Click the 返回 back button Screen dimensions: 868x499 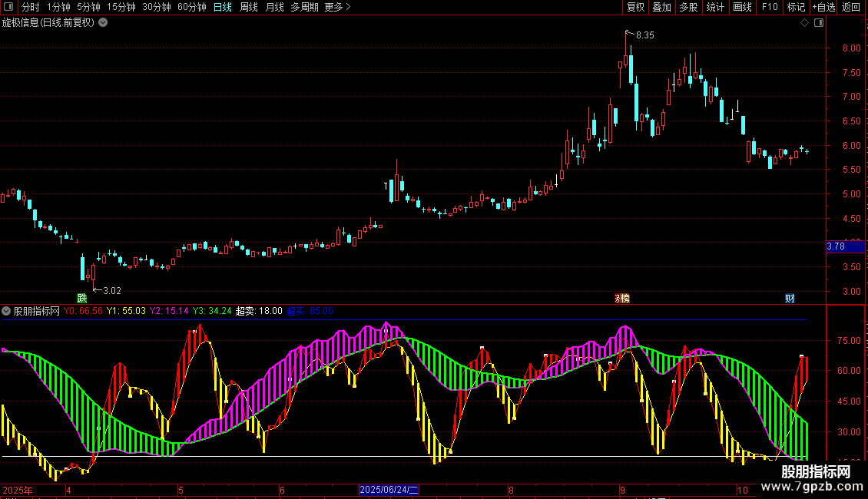[851, 7]
